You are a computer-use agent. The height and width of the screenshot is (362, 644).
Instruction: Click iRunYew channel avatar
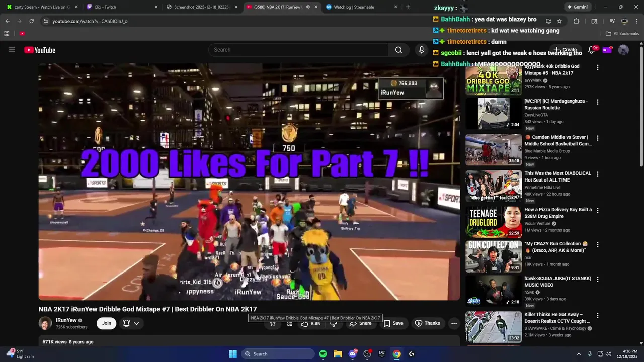pyautogui.click(x=45, y=323)
